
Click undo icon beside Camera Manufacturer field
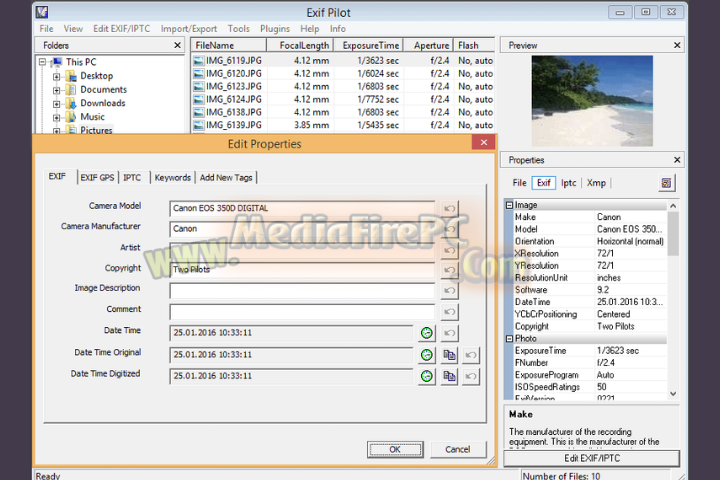coord(450,229)
